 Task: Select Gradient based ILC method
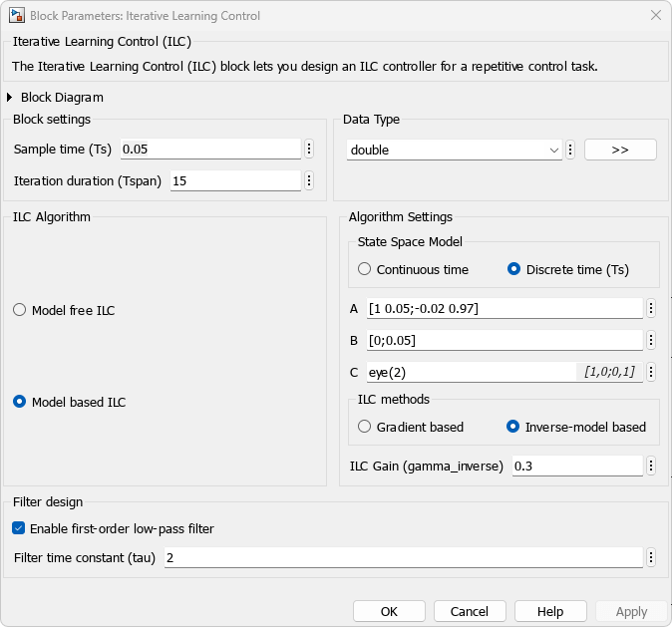click(365, 427)
